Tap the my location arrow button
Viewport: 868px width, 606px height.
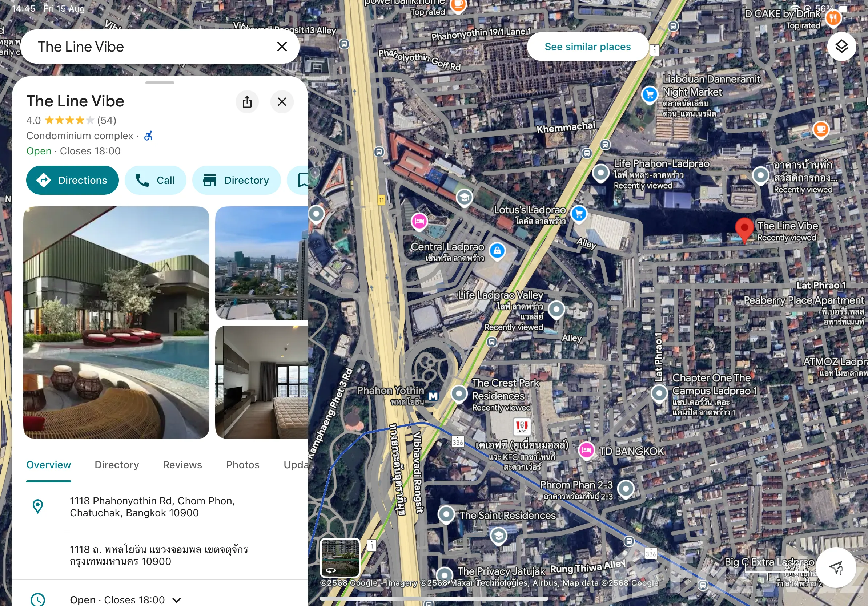click(836, 567)
